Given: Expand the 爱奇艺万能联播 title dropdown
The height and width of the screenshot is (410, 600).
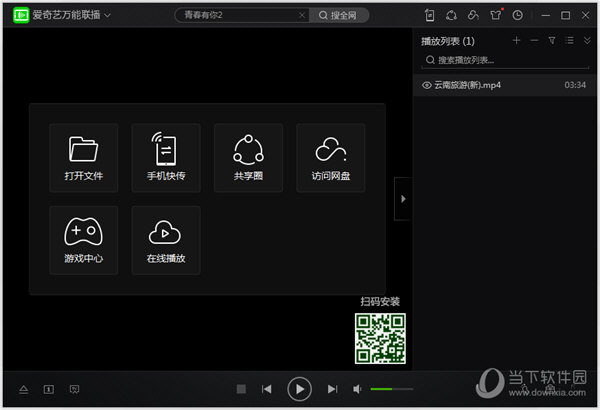Looking at the screenshot, I should pos(107,16).
